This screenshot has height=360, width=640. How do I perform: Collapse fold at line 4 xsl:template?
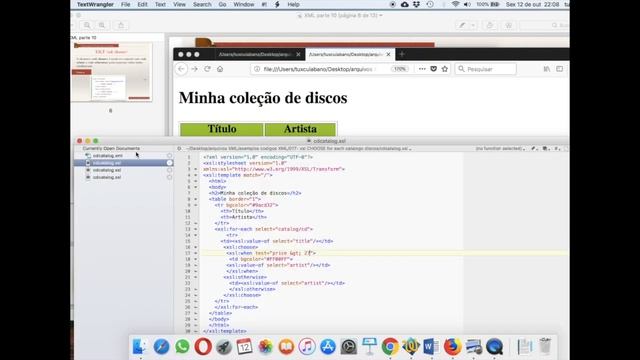[x=196, y=175]
